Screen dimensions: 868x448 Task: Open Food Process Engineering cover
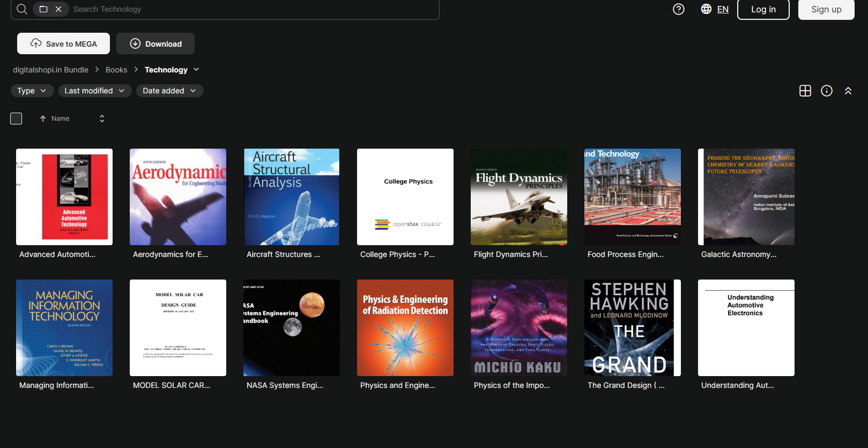(x=633, y=197)
